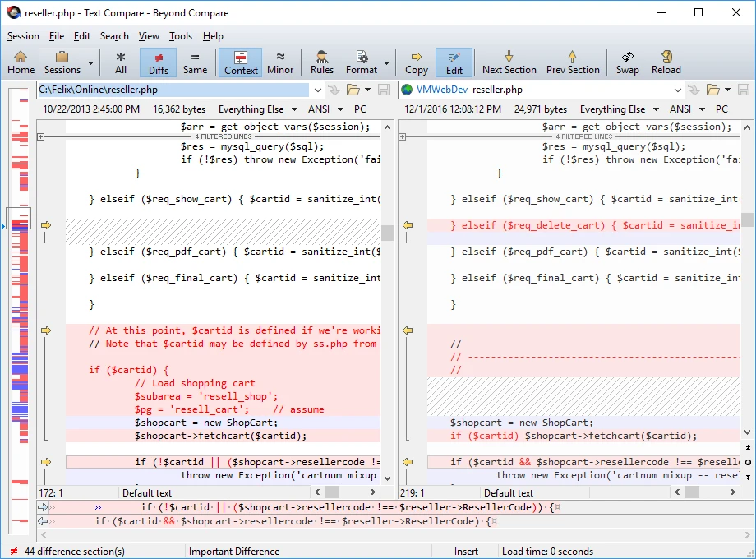Jump to Next Section
This screenshot has width=756, height=559.
coord(509,62)
